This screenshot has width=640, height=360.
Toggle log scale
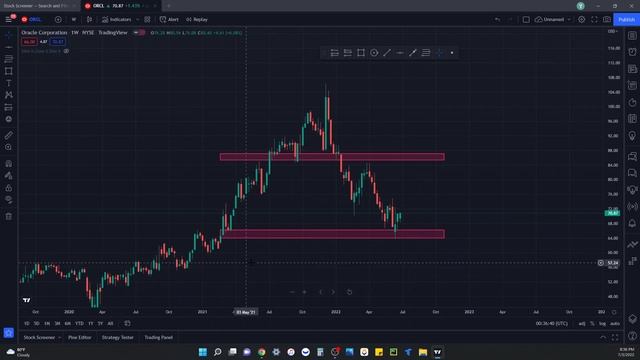tap(602, 323)
